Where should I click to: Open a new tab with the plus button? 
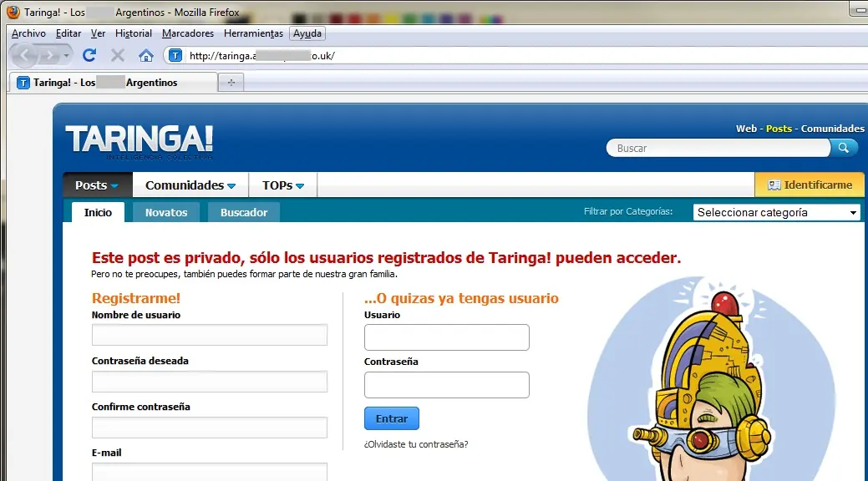(231, 83)
